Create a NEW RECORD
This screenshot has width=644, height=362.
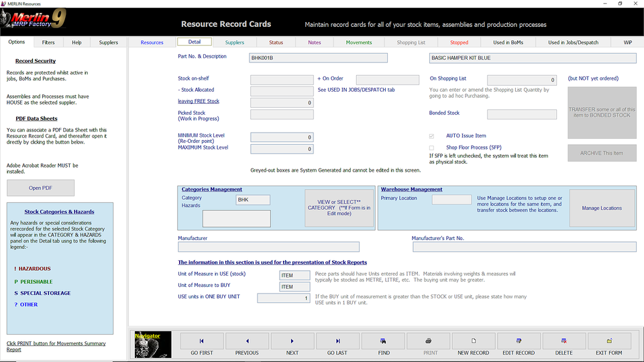[474, 341]
